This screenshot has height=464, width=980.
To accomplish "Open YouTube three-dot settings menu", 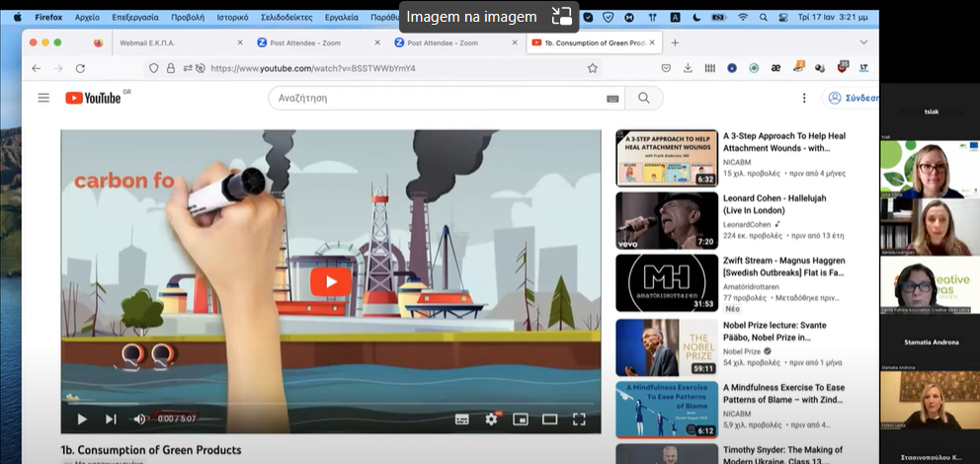I will (x=804, y=98).
